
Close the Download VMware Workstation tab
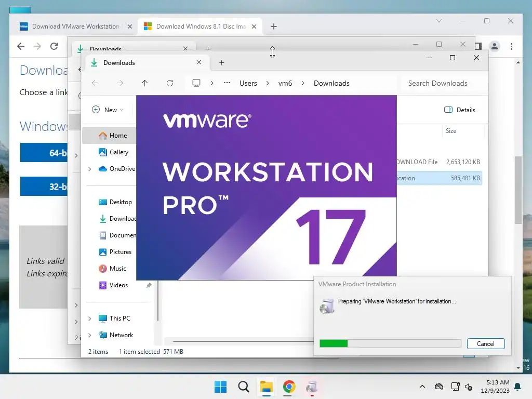pyautogui.click(x=129, y=26)
